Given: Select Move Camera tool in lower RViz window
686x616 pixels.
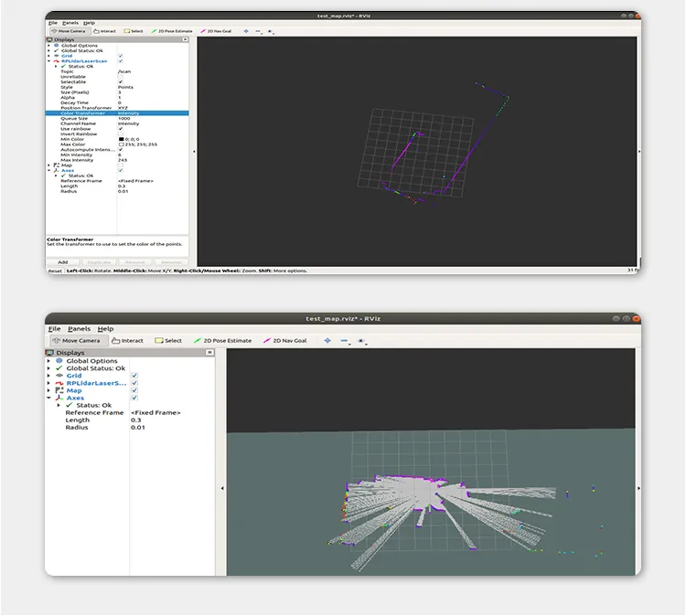Looking at the screenshot, I should tap(78, 341).
